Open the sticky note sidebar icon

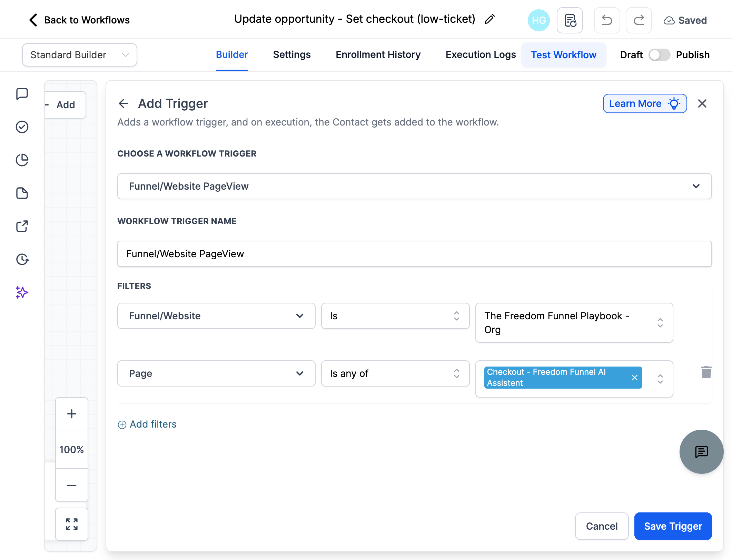point(22,193)
